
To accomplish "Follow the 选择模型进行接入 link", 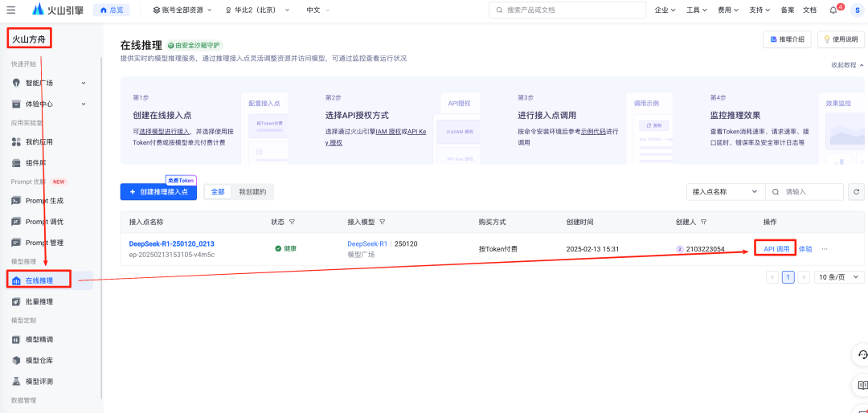I will 164,131.
